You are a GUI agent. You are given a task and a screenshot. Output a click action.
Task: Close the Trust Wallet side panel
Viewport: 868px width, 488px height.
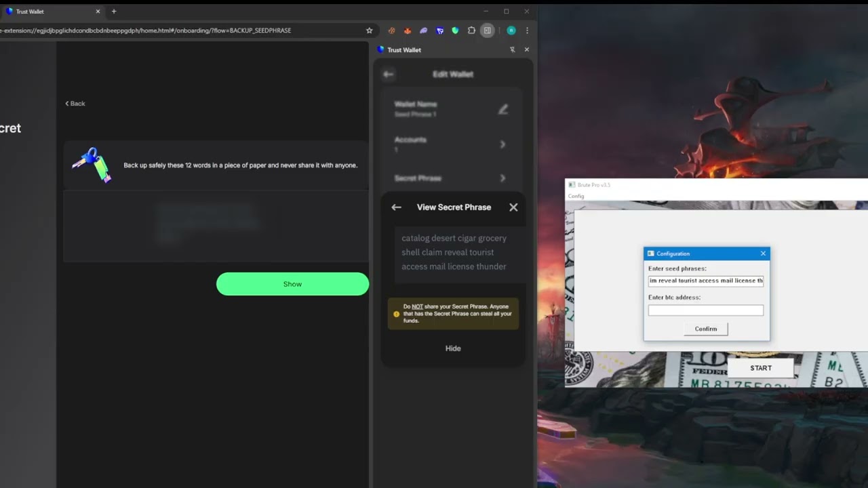(x=527, y=49)
